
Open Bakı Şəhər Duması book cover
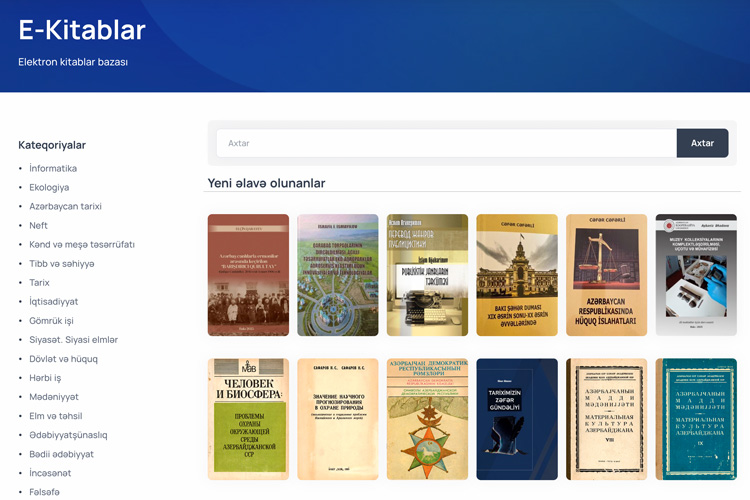(x=517, y=275)
